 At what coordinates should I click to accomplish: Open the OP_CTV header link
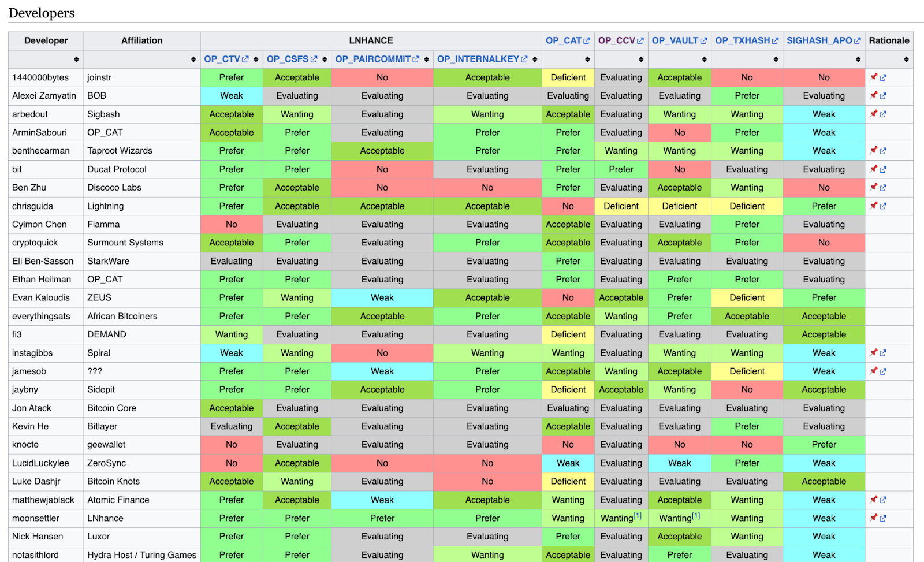coord(222,59)
